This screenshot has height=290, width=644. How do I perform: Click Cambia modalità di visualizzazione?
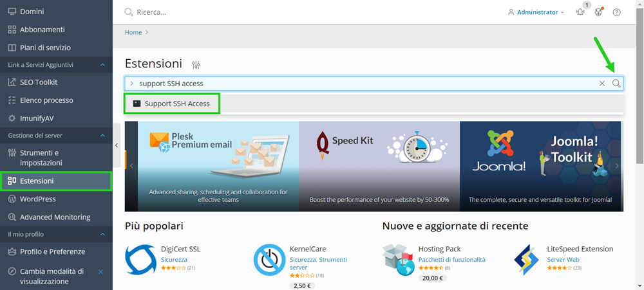[x=52, y=276]
